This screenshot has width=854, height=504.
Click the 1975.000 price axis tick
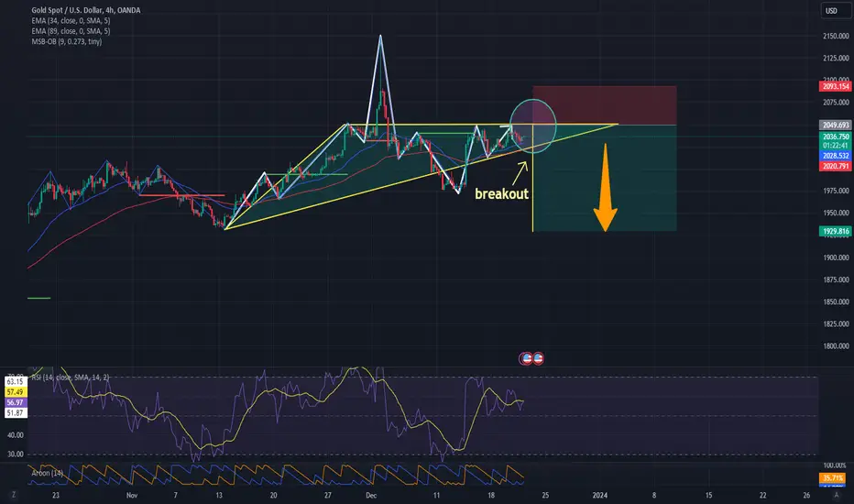click(836, 192)
